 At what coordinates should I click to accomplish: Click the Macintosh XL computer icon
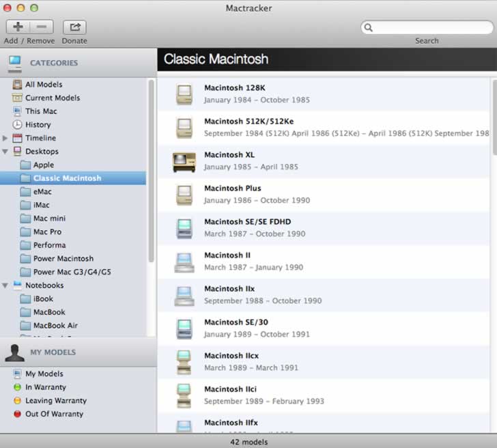184,163
